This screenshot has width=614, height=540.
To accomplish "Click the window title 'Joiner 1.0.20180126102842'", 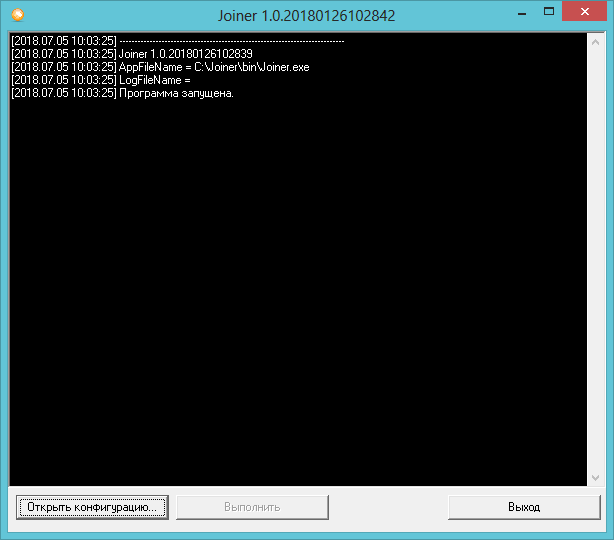I will [306, 16].
